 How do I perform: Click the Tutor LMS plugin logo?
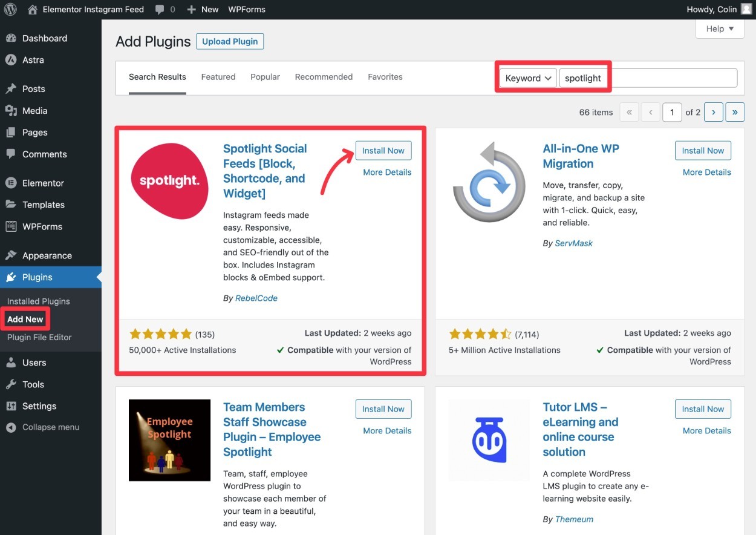[x=489, y=440]
